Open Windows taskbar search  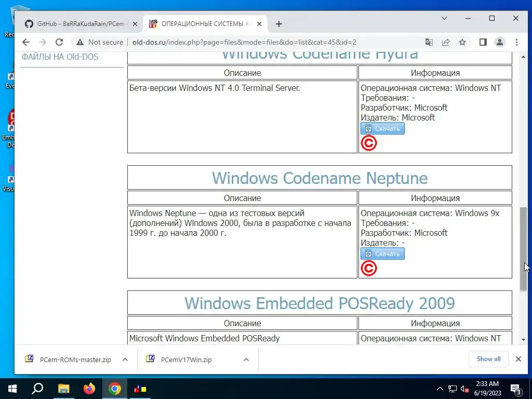click(x=37, y=389)
